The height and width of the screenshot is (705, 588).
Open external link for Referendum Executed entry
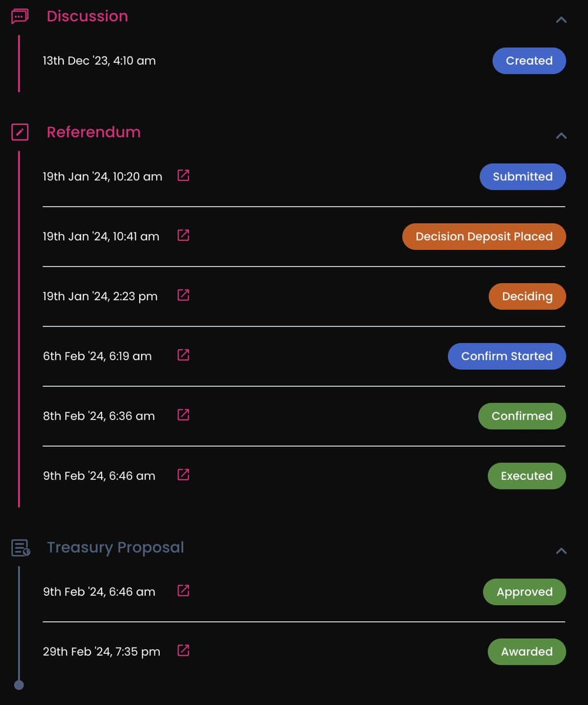(x=183, y=475)
